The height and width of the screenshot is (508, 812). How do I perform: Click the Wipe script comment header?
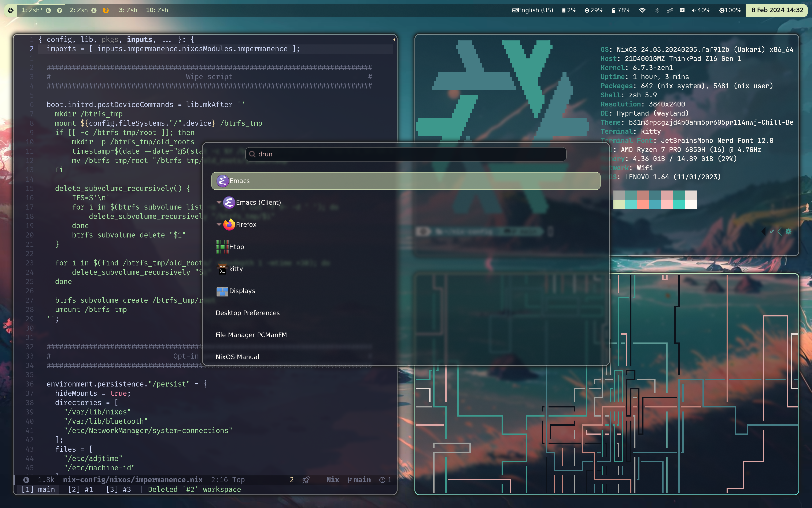(209, 77)
